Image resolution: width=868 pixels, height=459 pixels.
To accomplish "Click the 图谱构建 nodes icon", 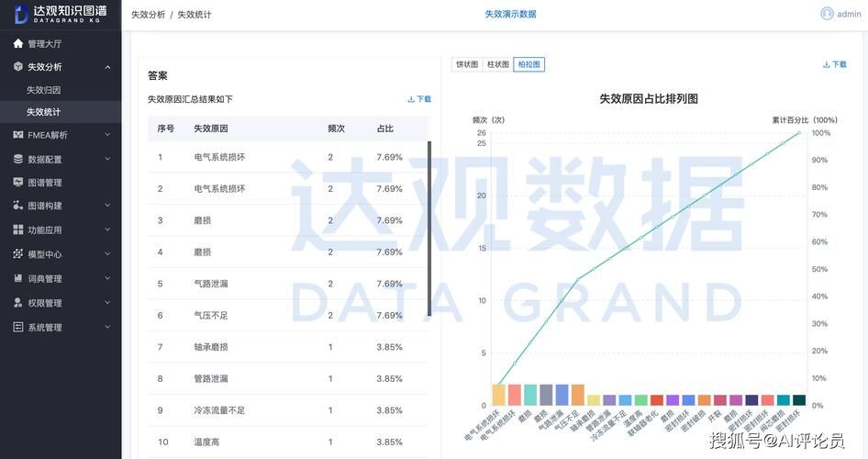I will pyautogui.click(x=18, y=206).
